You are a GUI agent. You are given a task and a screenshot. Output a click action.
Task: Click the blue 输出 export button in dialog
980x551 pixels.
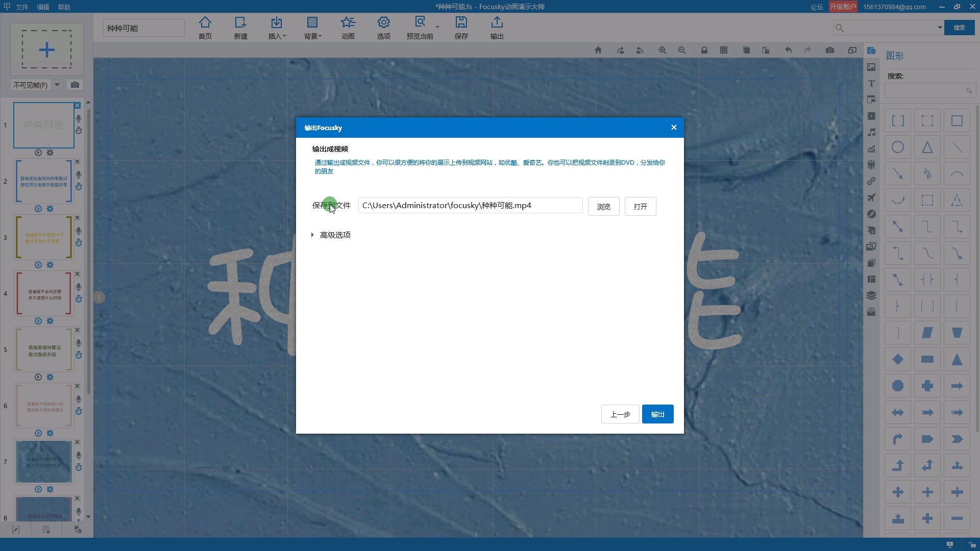(x=658, y=414)
